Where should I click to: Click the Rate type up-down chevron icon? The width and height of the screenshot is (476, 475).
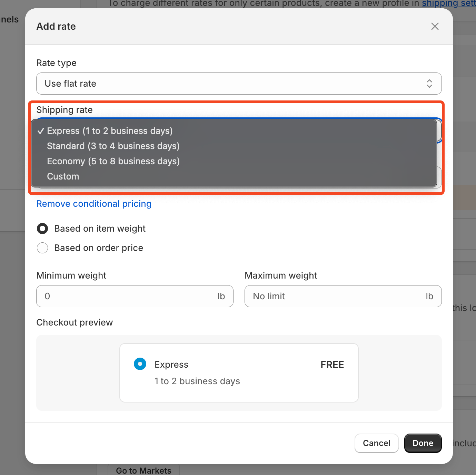click(x=429, y=84)
